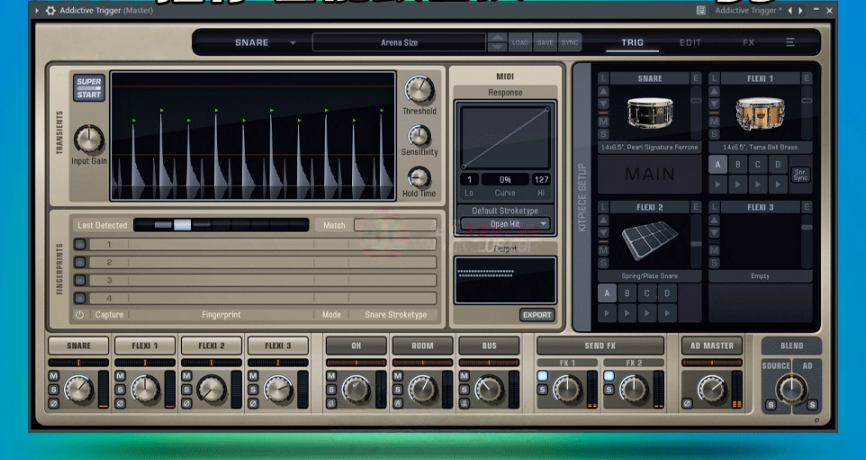
Task: Open the SNARE trigger channel dropdown
Action: (265, 43)
